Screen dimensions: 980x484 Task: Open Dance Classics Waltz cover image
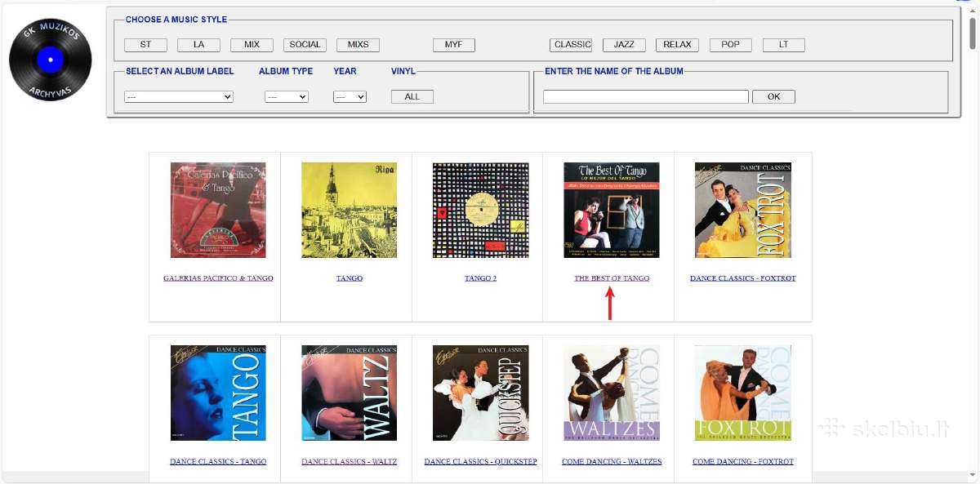click(x=350, y=393)
